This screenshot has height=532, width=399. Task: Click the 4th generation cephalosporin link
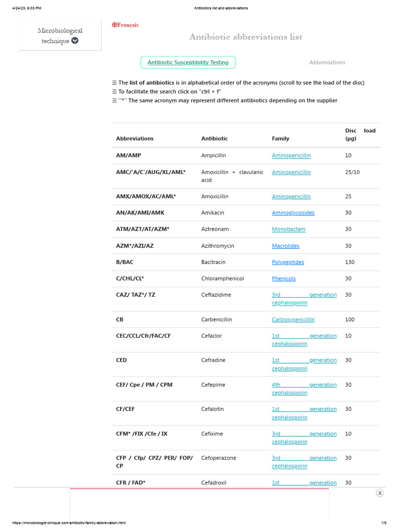click(x=304, y=389)
